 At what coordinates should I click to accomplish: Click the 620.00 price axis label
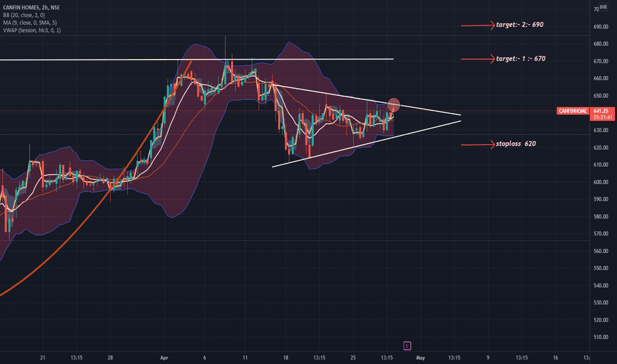tap(601, 148)
